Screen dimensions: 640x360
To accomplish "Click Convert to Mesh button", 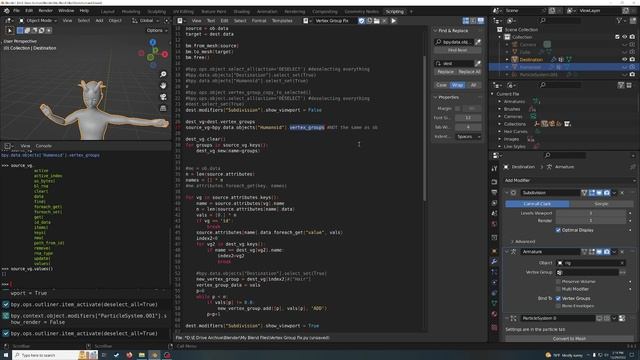I will point(569,338).
